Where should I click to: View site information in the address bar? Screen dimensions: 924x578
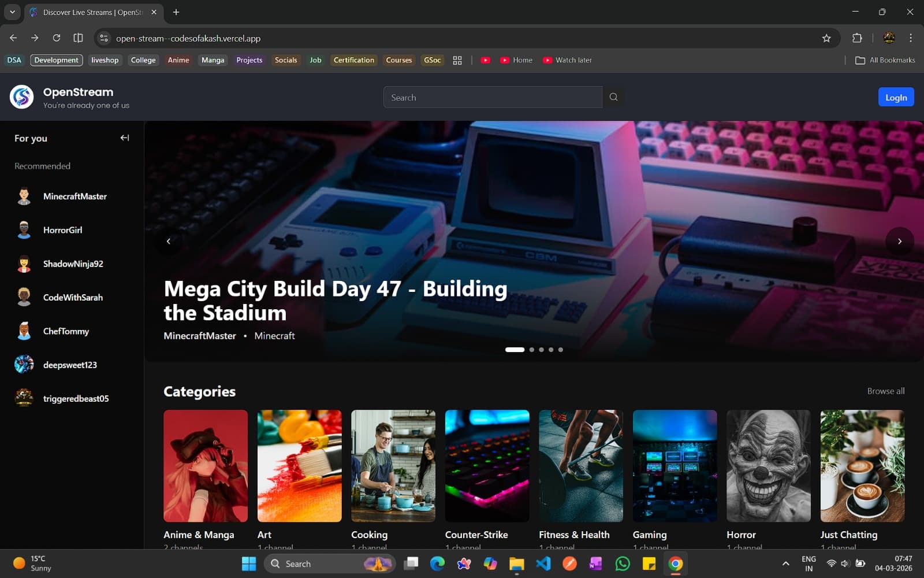[104, 38]
